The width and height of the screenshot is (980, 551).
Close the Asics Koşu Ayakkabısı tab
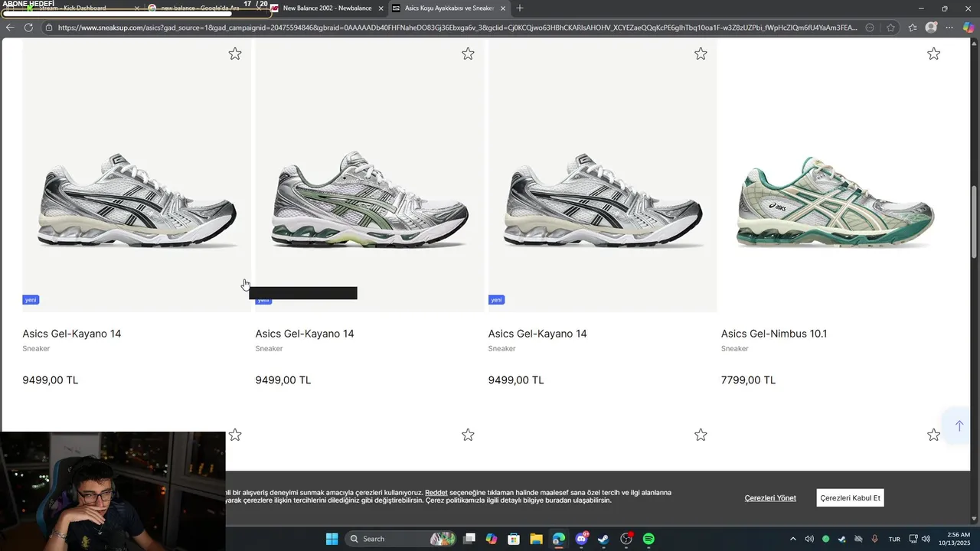coord(503,8)
